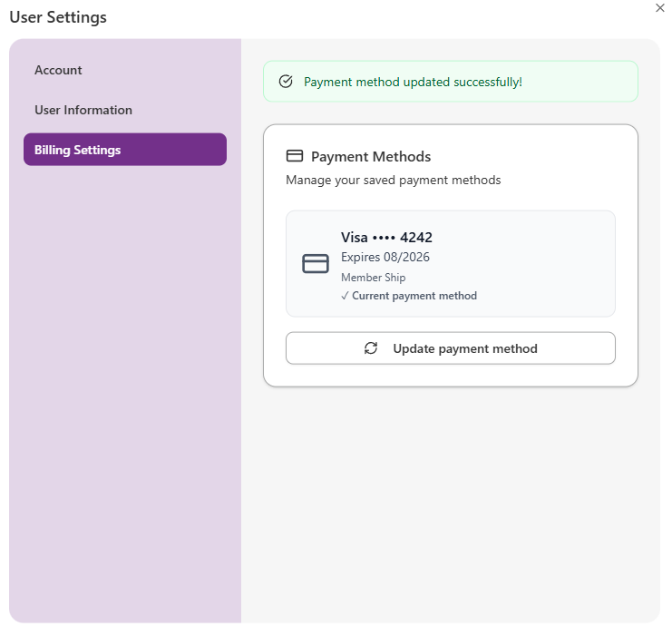Image resolution: width=672 pixels, height=636 pixels.
Task: Click the Expires 08/2026 text
Action: click(385, 257)
